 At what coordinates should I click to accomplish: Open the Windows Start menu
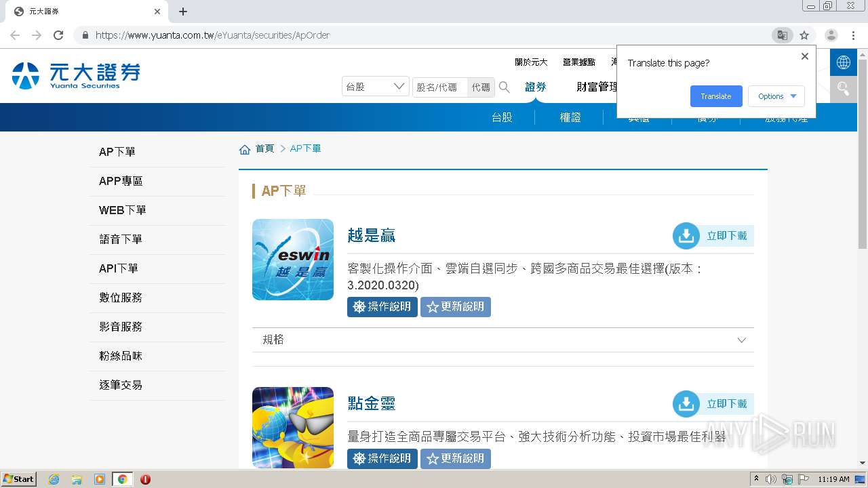pos(18,479)
